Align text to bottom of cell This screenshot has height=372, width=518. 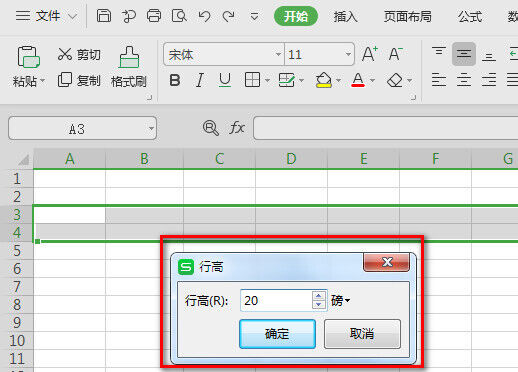[489, 57]
